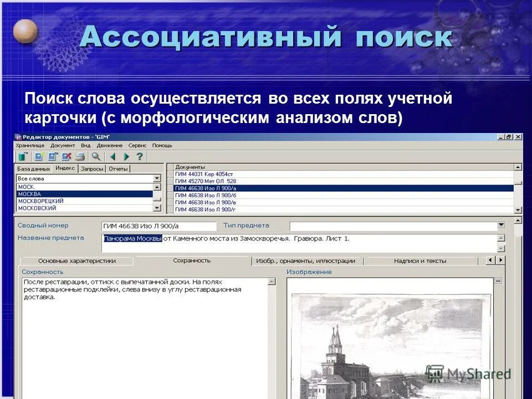
Task: Click the delete document toolbar icon
Action: pos(67,156)
